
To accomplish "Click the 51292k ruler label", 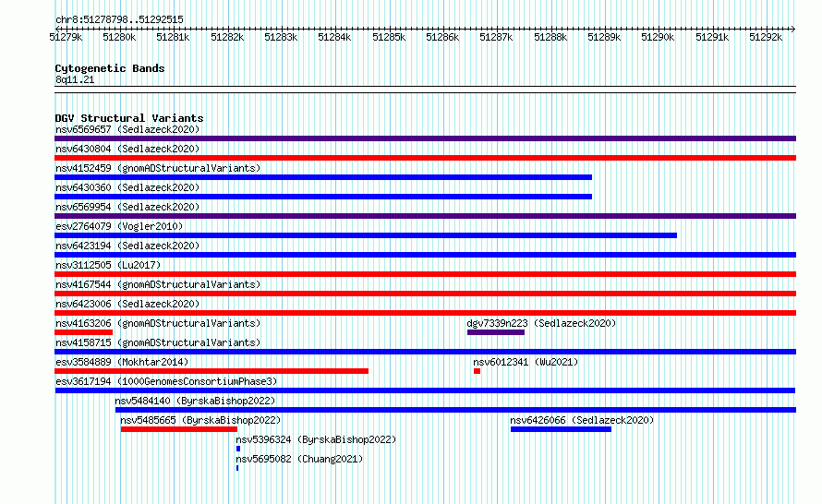I will pyautogui.click(x=766, y=37).
